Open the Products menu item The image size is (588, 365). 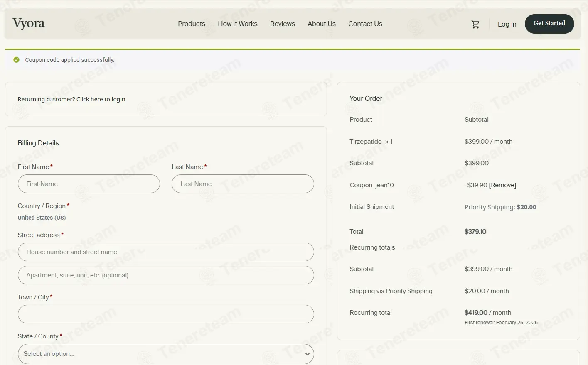click(x=192, y=24)
